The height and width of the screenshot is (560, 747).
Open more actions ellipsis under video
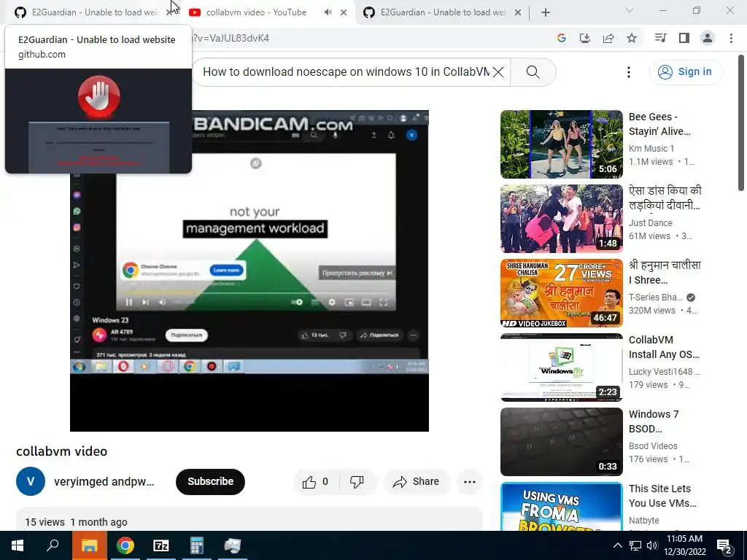coord(470,482)
